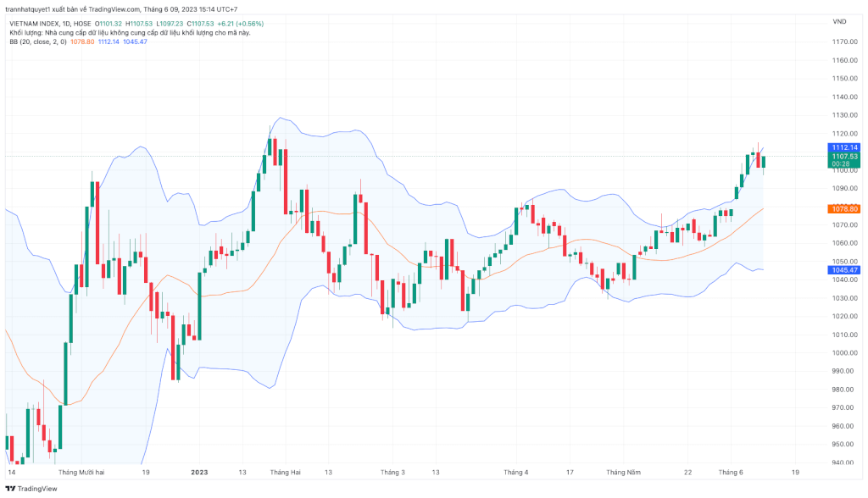Click the close value C1107.53 in legend
This screenshot has width=868, height=498.
click(x=200, y=24)
